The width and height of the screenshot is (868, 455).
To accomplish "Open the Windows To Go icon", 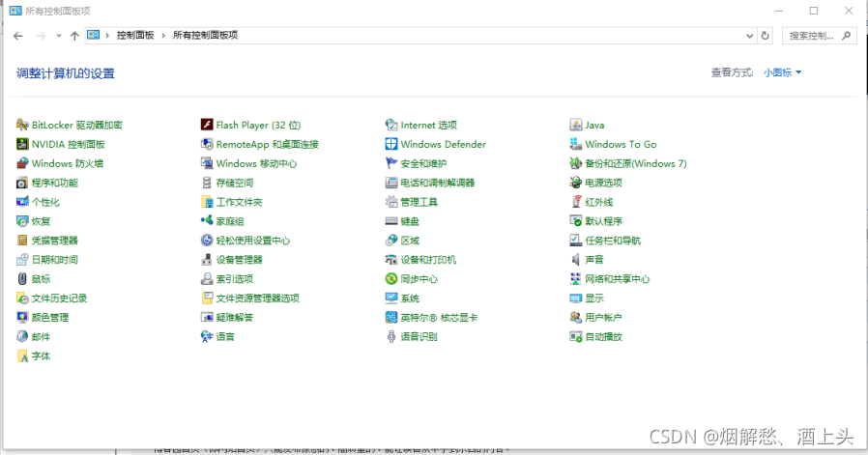I will (576, 145).
